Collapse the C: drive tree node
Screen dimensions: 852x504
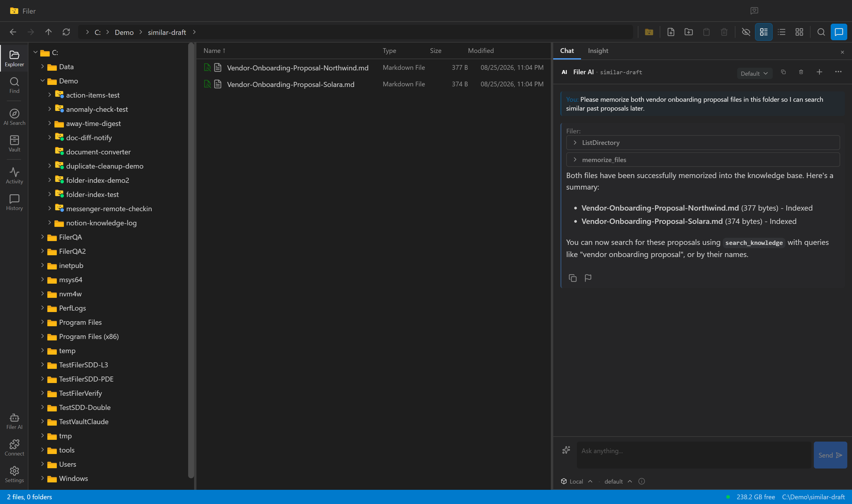tap(35, 53)
